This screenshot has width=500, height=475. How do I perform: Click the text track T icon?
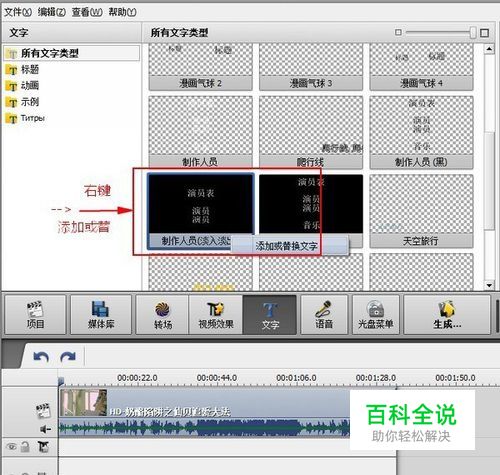click(43, 447)
